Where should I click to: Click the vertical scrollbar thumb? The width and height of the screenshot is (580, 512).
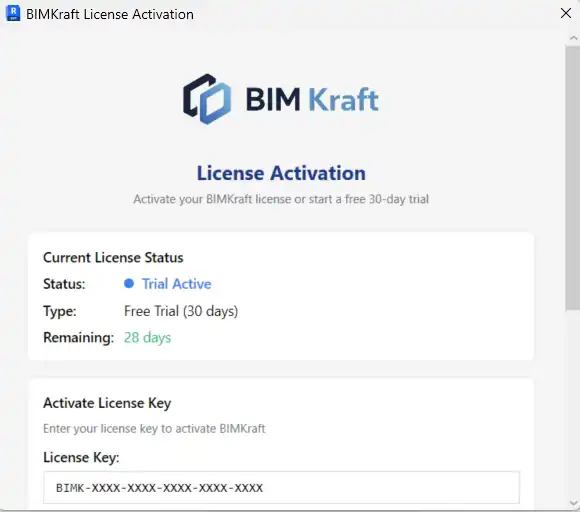[x=573, y=178]
